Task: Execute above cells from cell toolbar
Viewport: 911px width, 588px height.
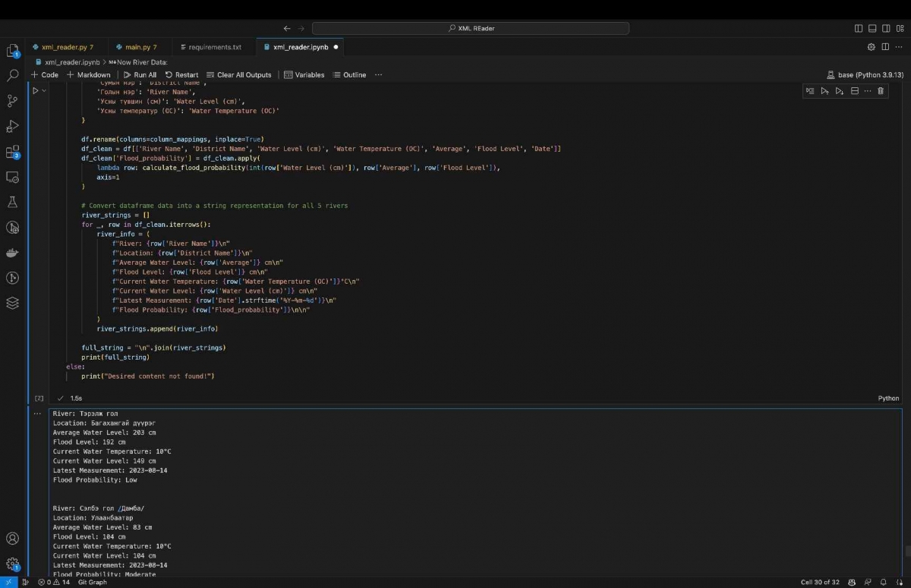Action: (824, 91)
